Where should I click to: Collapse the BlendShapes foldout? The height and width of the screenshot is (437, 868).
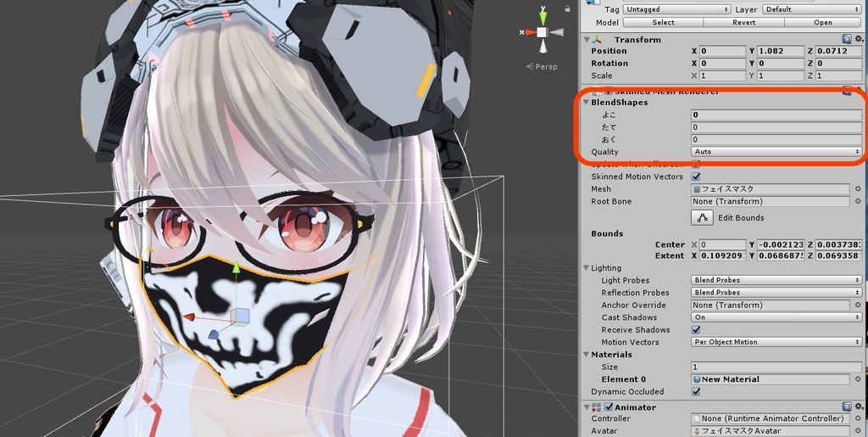click(587, 103)
